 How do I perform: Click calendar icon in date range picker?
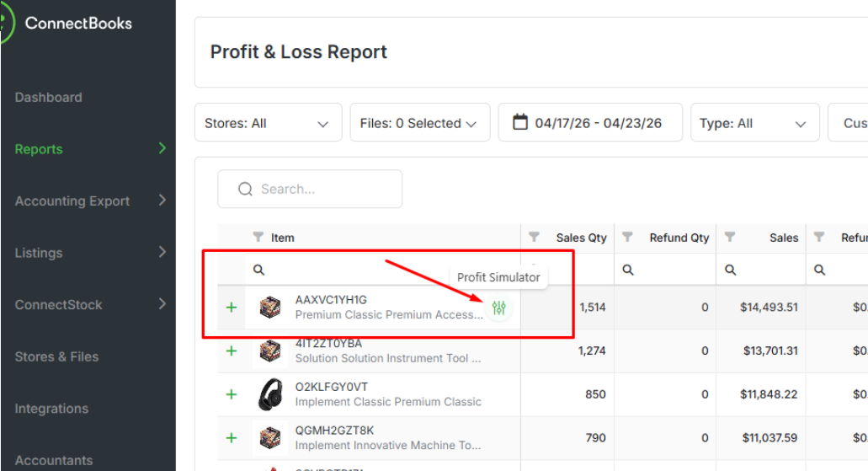coord(519,122)
